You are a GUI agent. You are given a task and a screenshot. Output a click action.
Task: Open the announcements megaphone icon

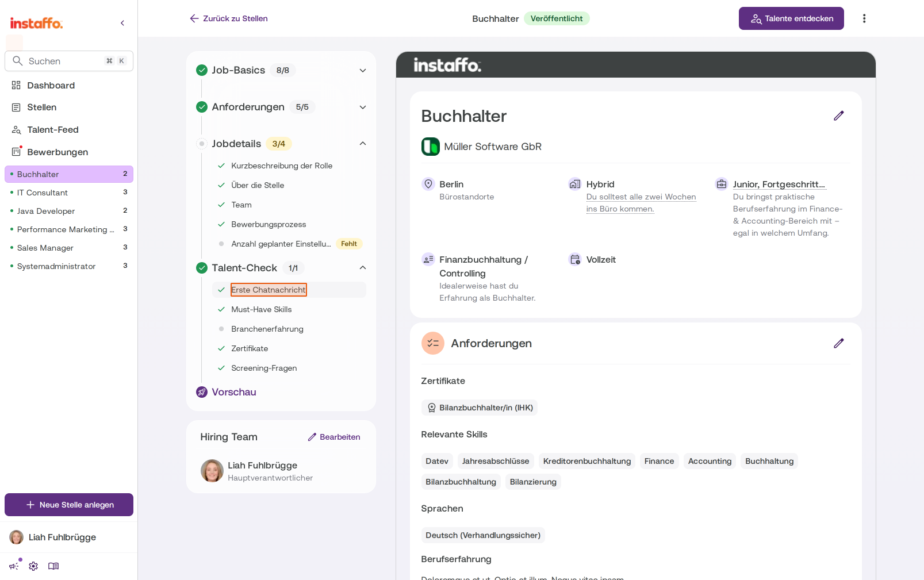[x=14, y=566]
